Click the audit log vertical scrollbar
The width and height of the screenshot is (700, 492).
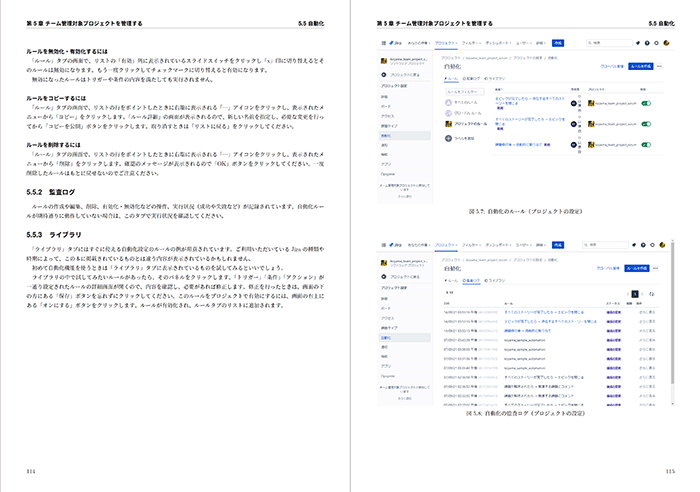coord(672,313)
